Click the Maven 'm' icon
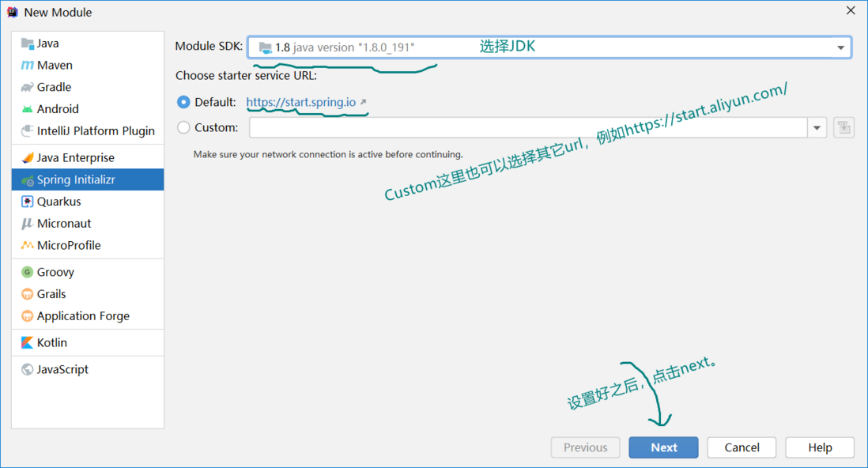Screen dimensions: 868x468 point(27,66)
